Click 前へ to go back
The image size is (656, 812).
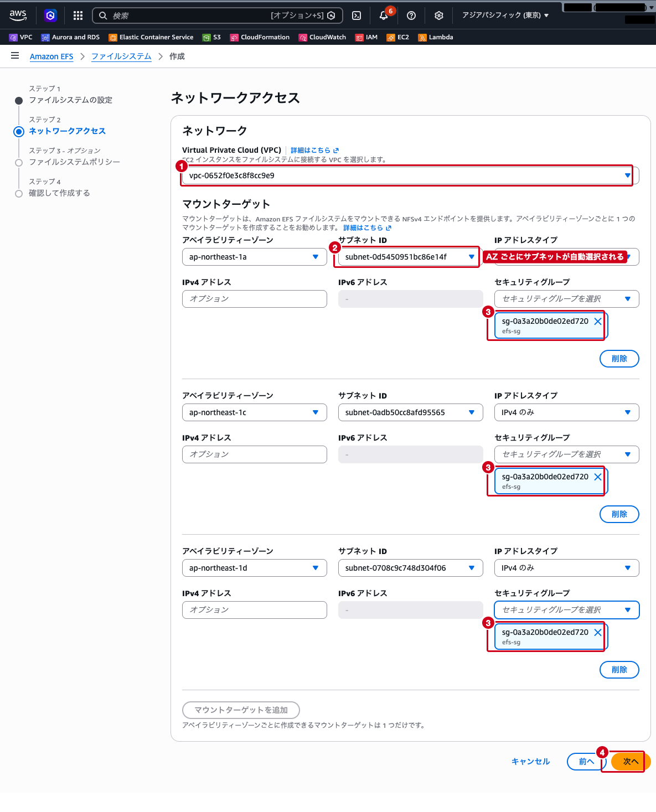tap(587, 762)
